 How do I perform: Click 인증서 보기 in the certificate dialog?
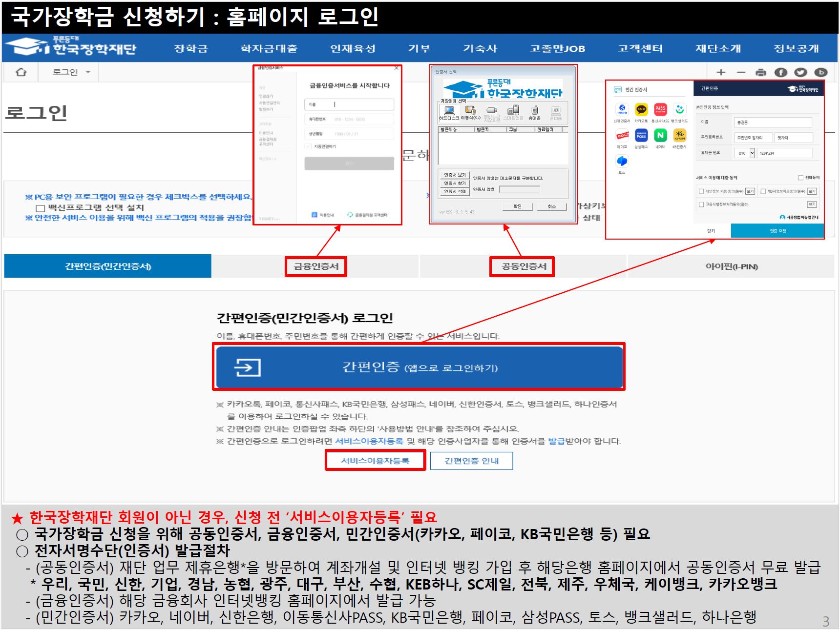pos(455,175)
